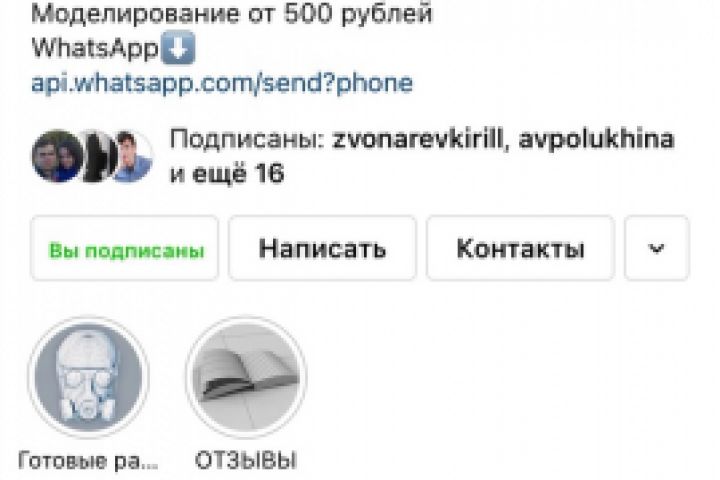720x480 pixels.
Task: Select the "Готовые ра..." highlight label
Action: coord(88,460)
